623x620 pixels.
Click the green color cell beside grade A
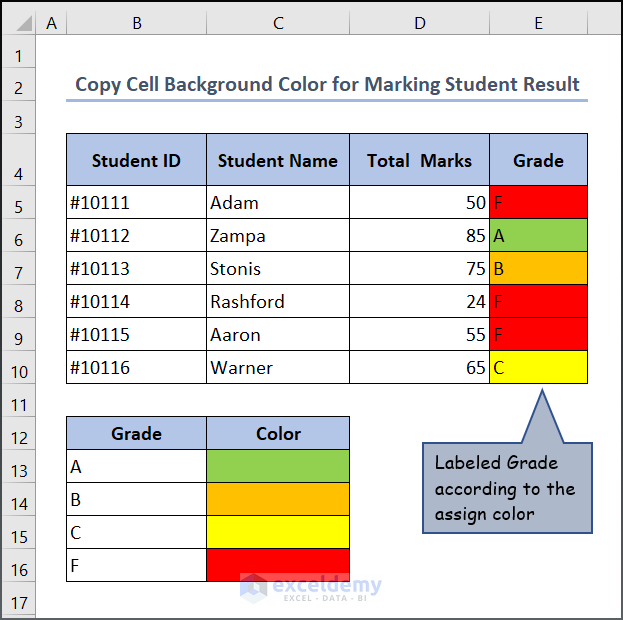278,466
